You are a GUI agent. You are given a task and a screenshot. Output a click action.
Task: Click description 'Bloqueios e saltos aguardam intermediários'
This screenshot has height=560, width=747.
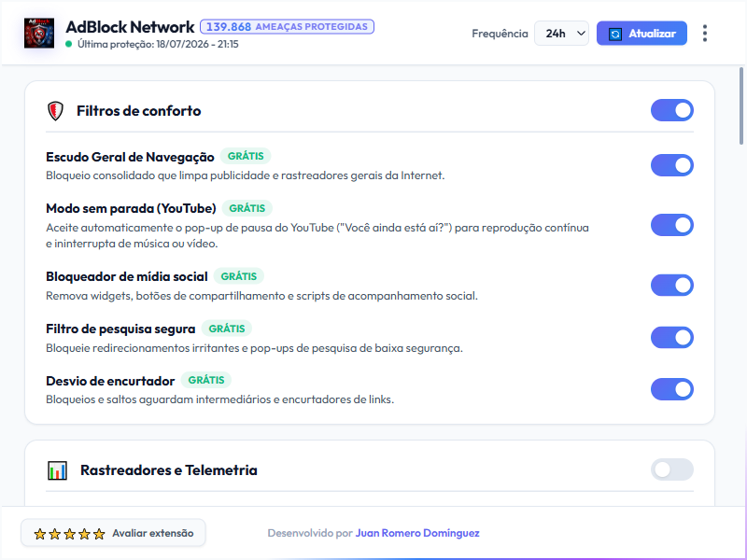220,399
